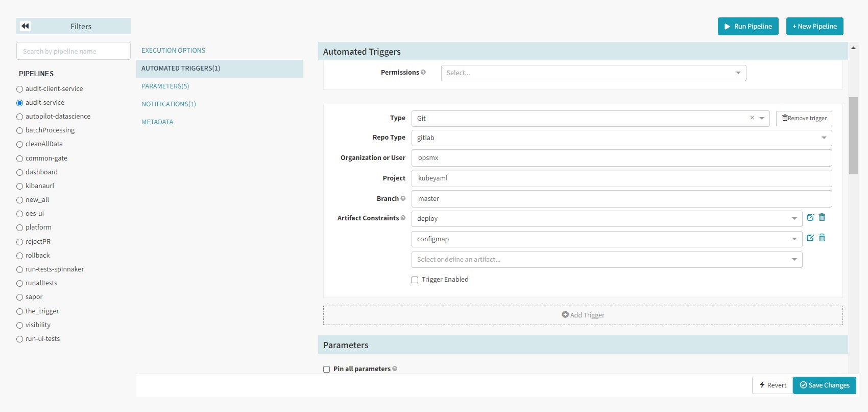Click the edit icon beside the deploy artifact
Image resolution: width=868 pixels, height=412 pixels.
pos(810,218)
